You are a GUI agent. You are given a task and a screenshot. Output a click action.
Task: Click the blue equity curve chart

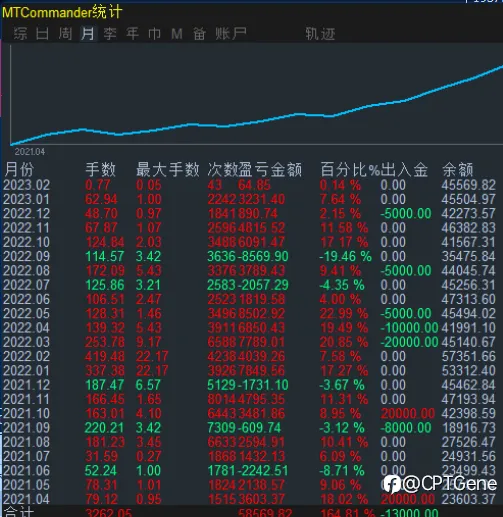tap(257, 105)
